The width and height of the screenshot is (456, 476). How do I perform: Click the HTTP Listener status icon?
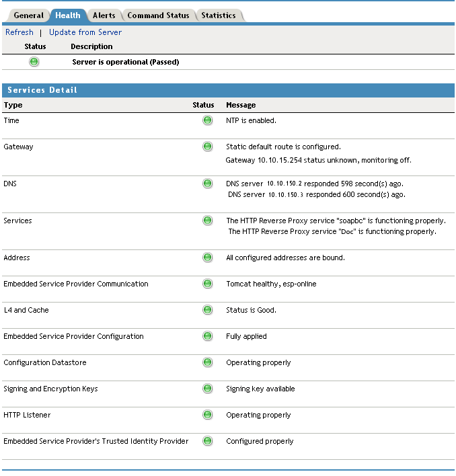point(208,415)
